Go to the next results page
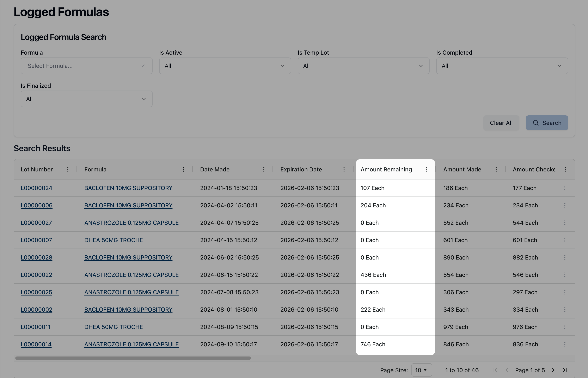 coord(553,370)
